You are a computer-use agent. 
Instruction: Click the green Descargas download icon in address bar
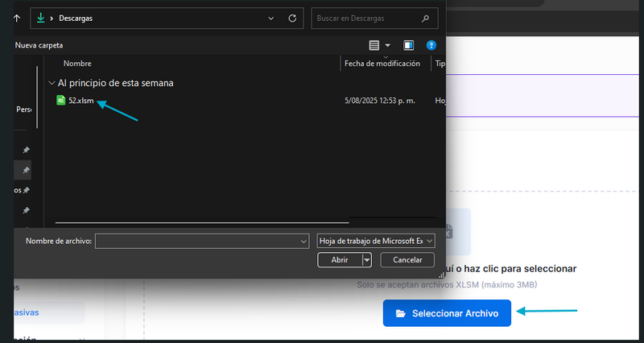click(x=40, y=18)
